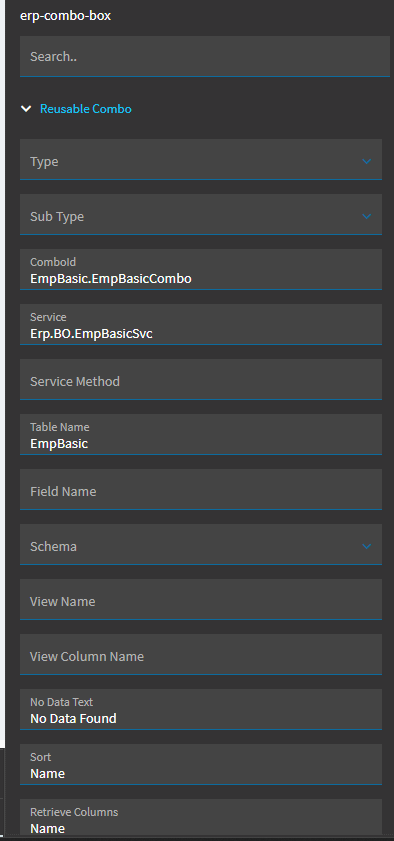This screenshot has width=394, height=841.
Task: Select the Type combo field
Action: 201,159
